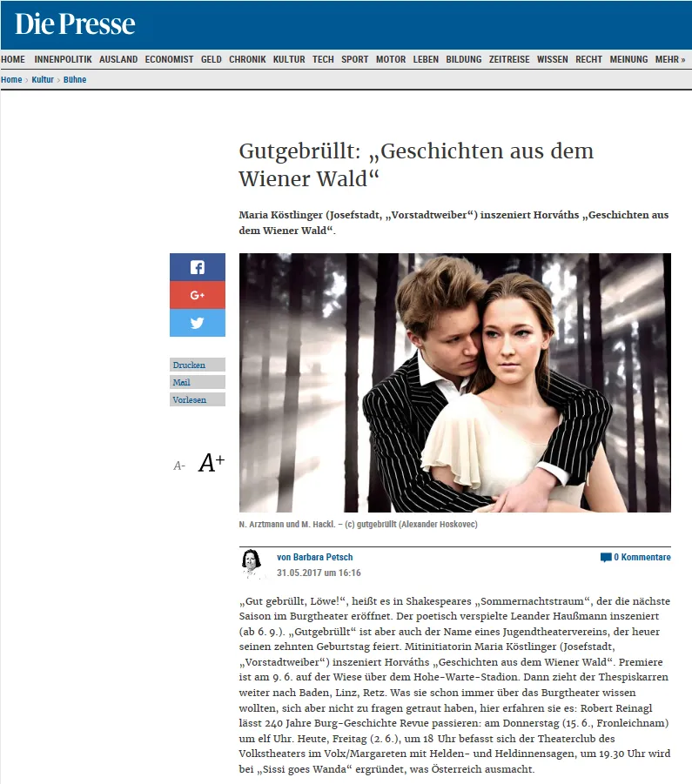
Task: Click the article headline Gutgebrüllt
Action: (x=416, y=164)
